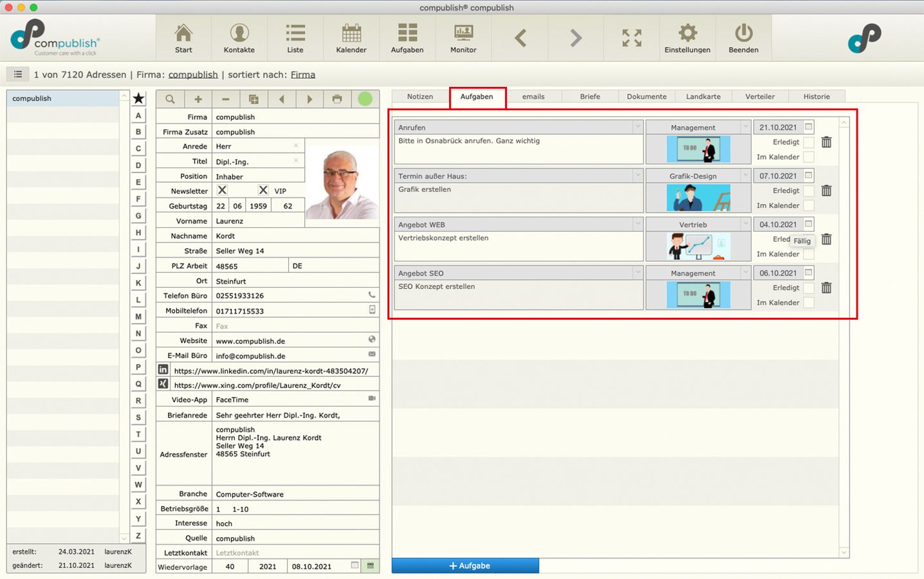Open the Angebot SEO type dropdown
The height and width of the screenshot is (579, 924).
638,272
